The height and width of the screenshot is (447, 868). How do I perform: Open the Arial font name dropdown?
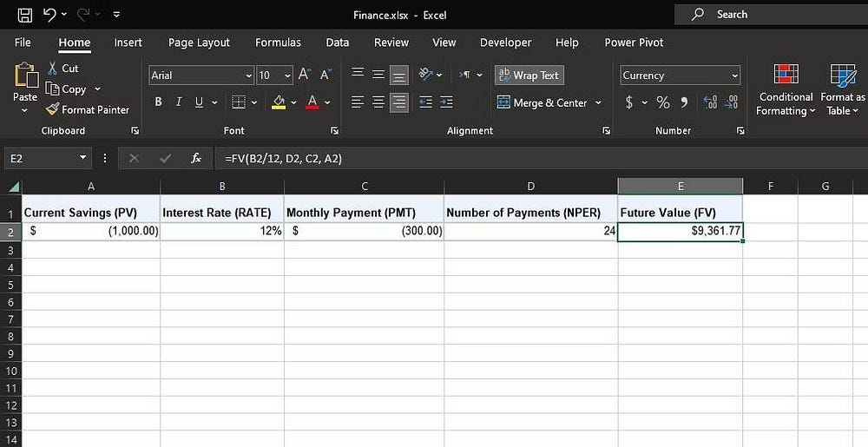tap(249, 76)
